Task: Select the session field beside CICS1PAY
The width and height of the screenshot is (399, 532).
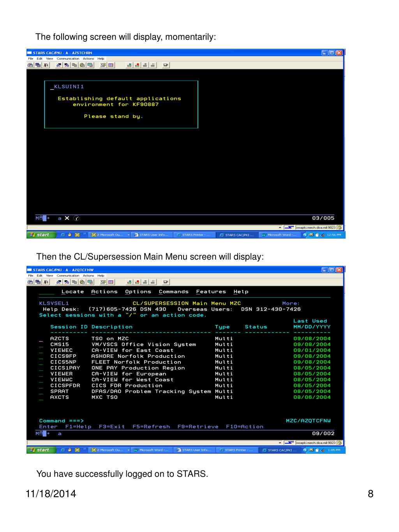Action: [41, 368]
